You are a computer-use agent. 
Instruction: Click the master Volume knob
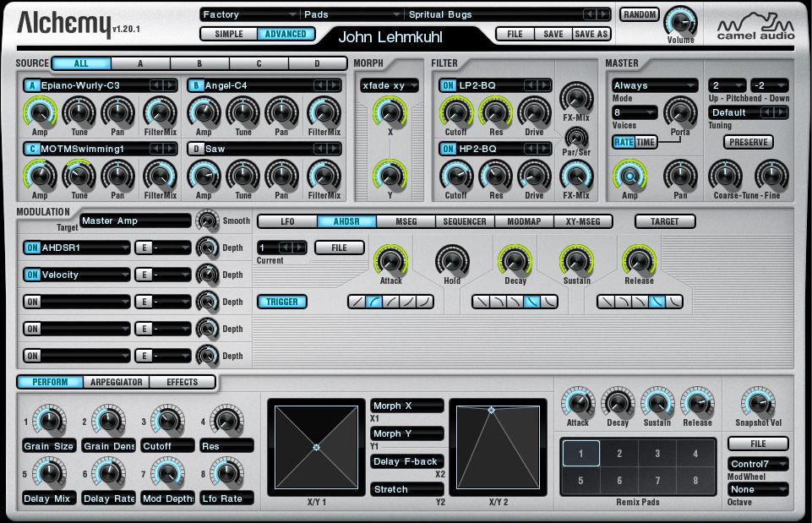(680, 22)
